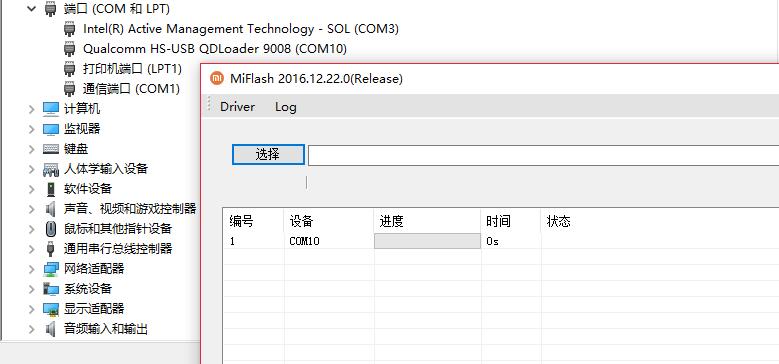Click the 系统设备 icon
Image resolution: width=779 pixels, height=364 pixels.
coord(51,289)
